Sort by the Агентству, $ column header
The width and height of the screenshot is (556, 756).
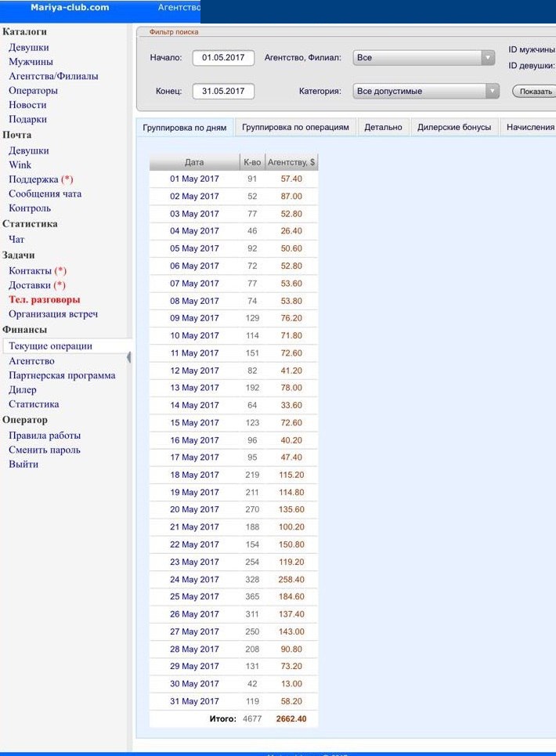(291, 162)
